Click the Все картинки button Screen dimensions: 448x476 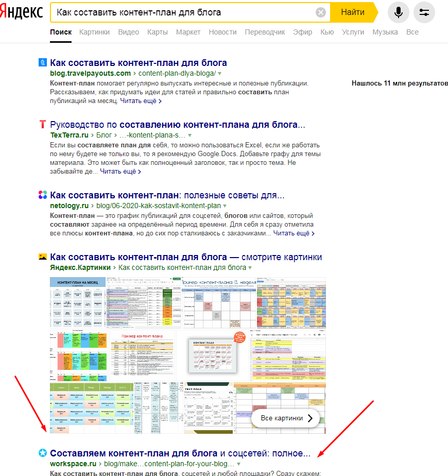pyautogui.click(x=286, y=418)
